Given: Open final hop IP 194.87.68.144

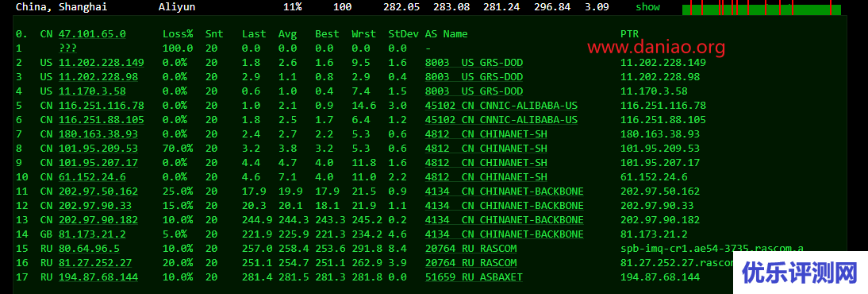Looking at the screenshot, I should (x=98, y=277).
